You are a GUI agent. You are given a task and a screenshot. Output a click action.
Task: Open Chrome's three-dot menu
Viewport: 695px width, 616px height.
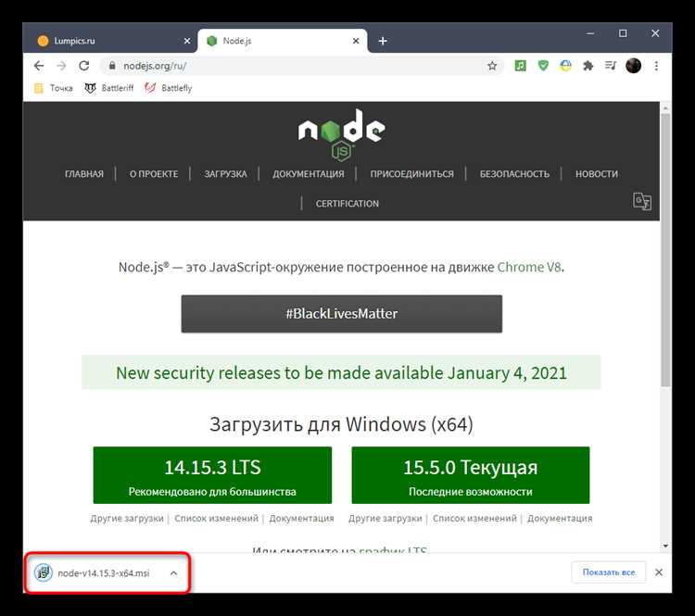pos(656,66)
